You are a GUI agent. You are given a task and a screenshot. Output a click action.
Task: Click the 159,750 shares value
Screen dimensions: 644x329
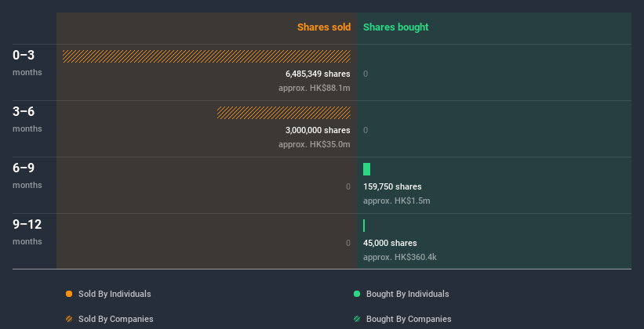tap(392, 186)
